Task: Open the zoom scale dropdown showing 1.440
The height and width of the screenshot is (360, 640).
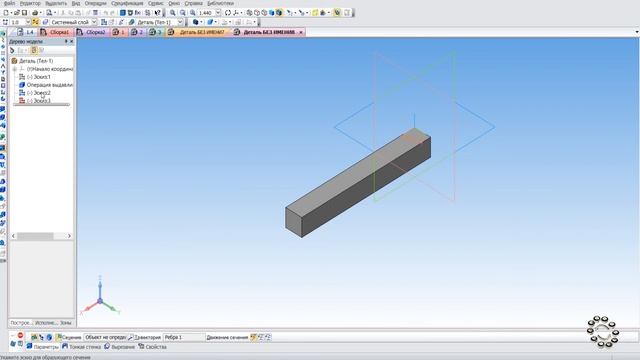Action: click(218, 13)
